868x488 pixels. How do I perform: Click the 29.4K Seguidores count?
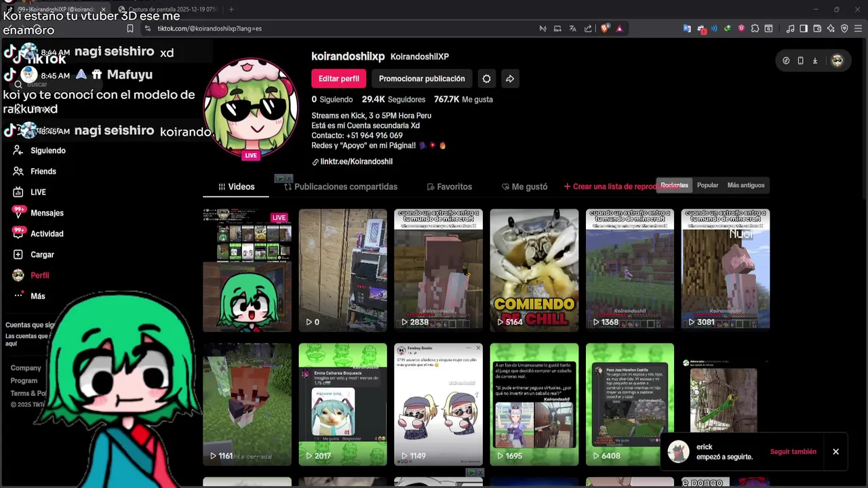coord(393,99)
